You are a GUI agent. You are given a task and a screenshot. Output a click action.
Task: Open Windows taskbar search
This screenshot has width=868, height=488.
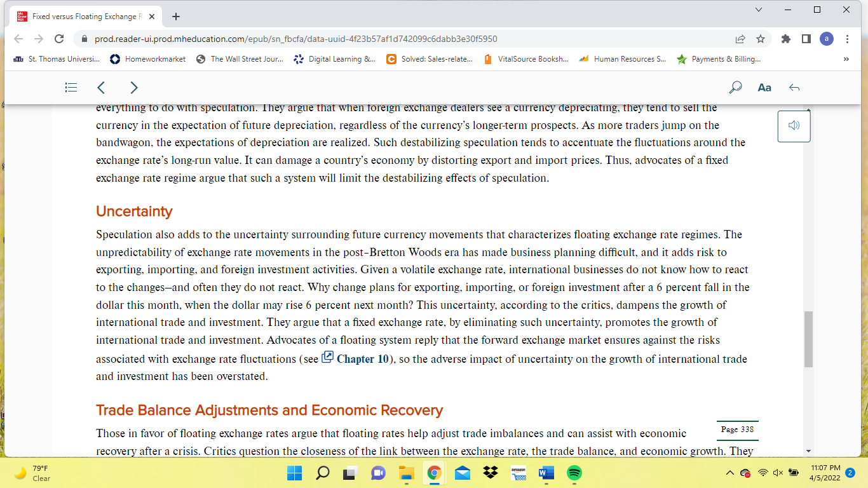click(323, 473)
